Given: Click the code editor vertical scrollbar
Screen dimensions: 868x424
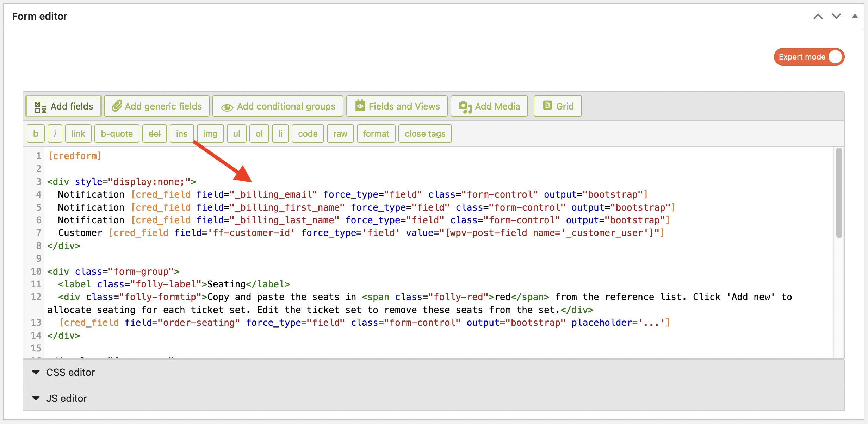Looking at the screenshot, I should (839, 193).
